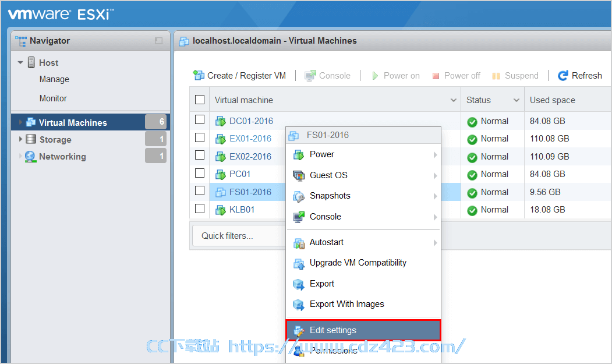Click the Virtual Machines icon in Navigator
This screenshot has width=612, height=364.
point(31,122)
